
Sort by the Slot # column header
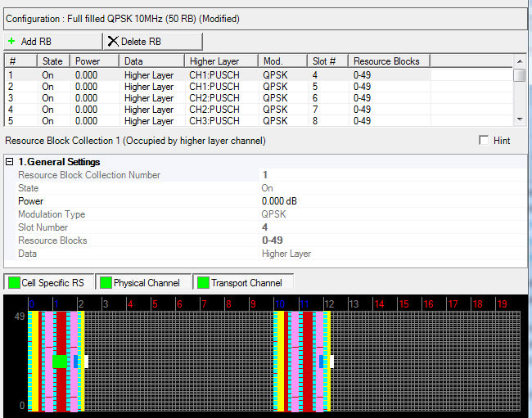329,61
